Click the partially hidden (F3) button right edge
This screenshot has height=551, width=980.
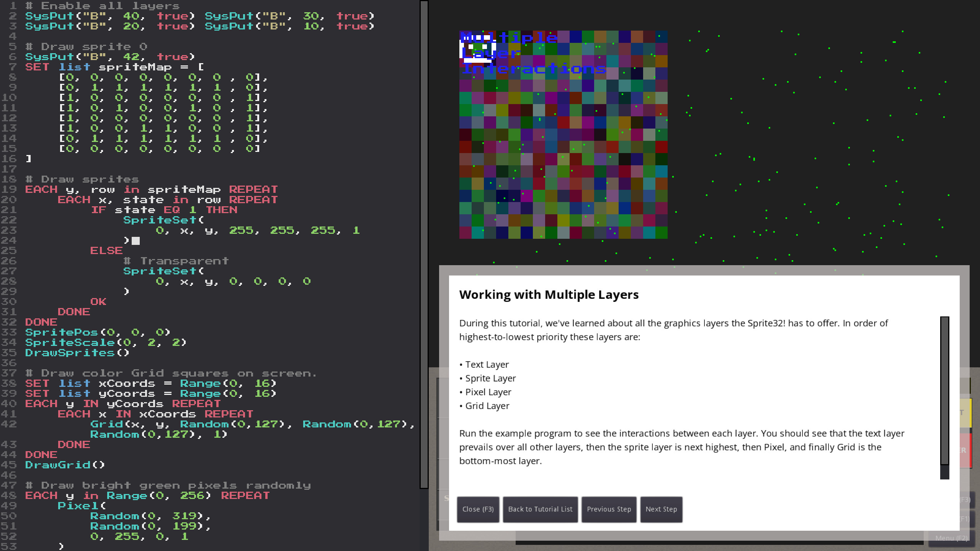(965, 500)
